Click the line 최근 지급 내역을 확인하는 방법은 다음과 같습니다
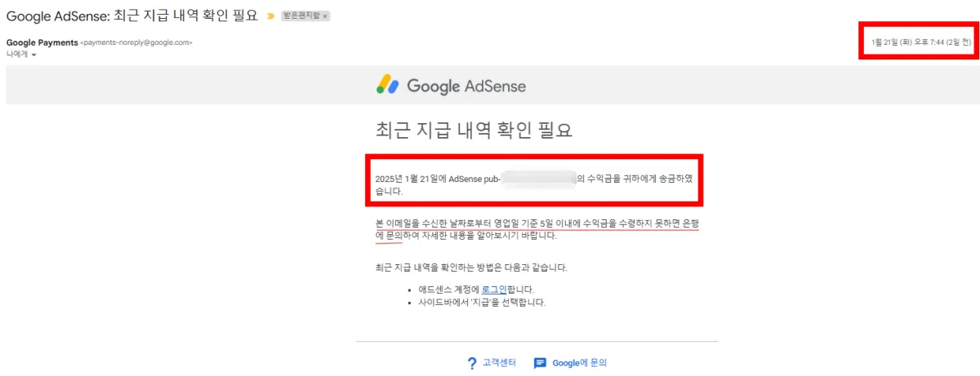980x376 pixels. tap(470, 268)
